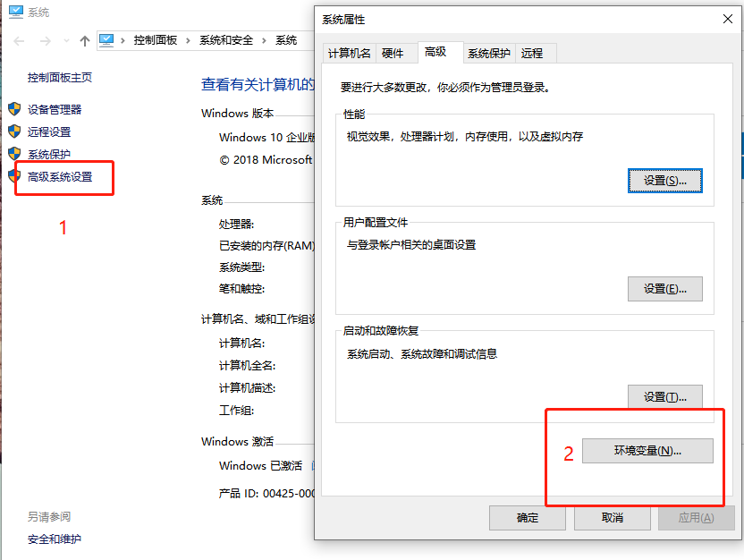Click © 2018 Microsoft text
Screen dimensions: 744x560
click(x=266, y=160)
